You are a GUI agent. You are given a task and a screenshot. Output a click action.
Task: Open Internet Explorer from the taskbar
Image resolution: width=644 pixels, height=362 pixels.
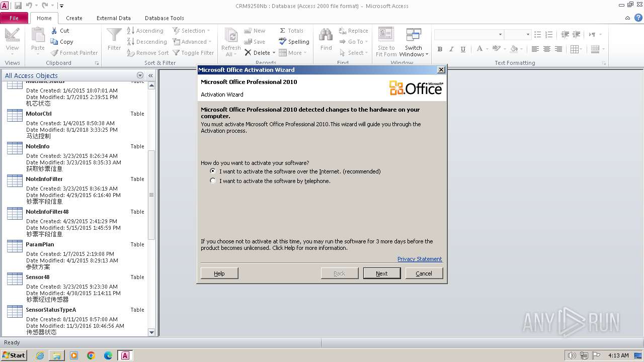(x=40, y=355)
